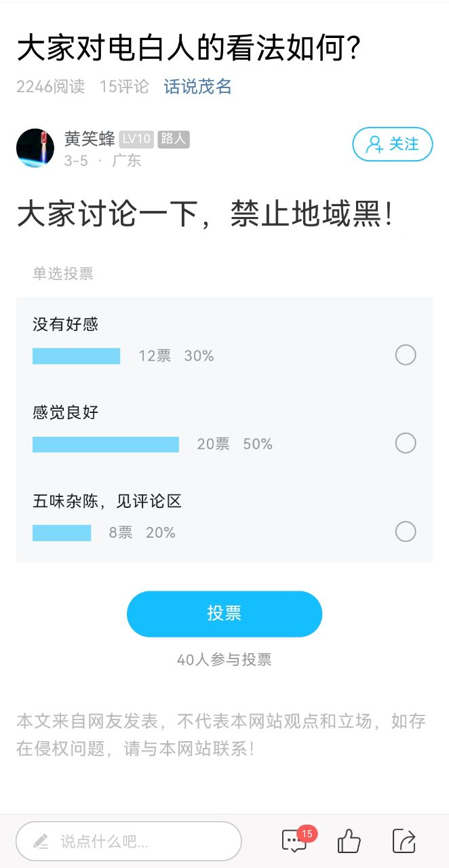Tap the 15评论 comment count
The height and width of the screenshot is (868, 449).
pyautogui.click(x=124, y=87)
